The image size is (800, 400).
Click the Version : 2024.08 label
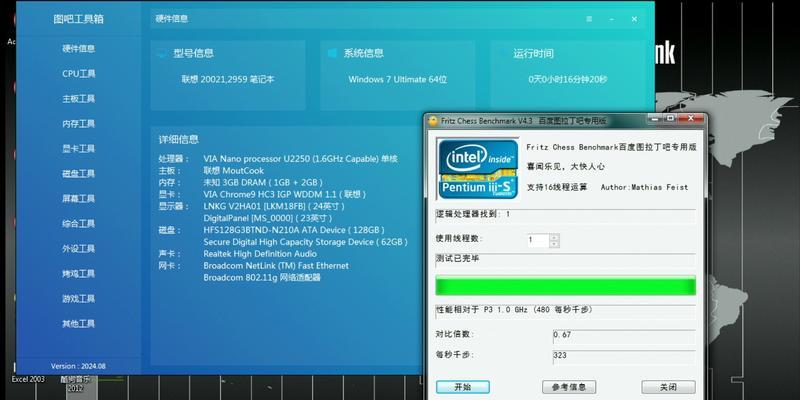78,366
